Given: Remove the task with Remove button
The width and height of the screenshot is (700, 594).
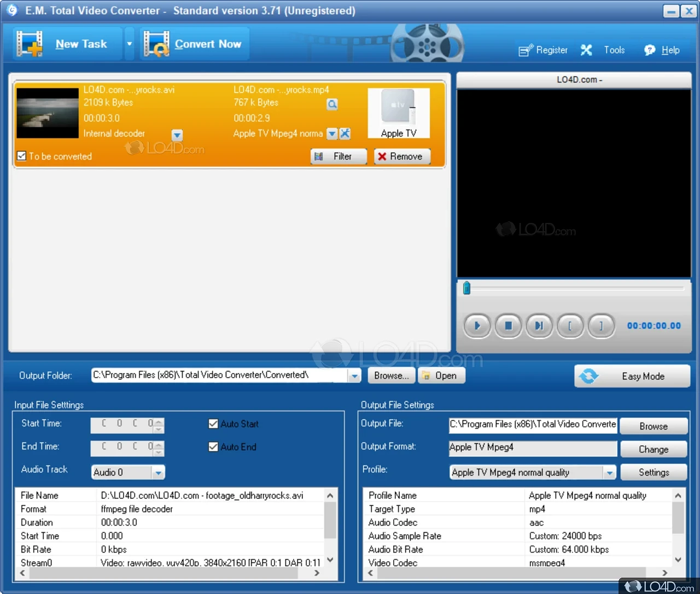Looking at the screenshot, I should [x=402, y=156].
